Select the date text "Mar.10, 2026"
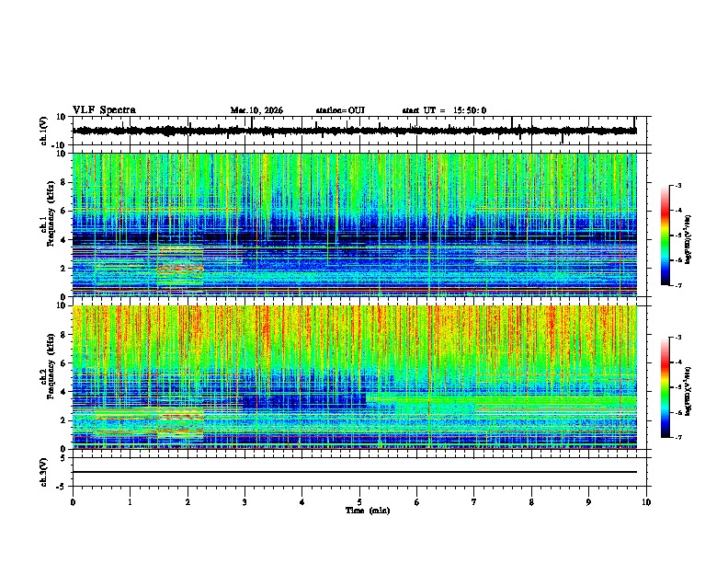Image resolution: width=728 pixels, height=563 pixels. click(x=256, y=110)
